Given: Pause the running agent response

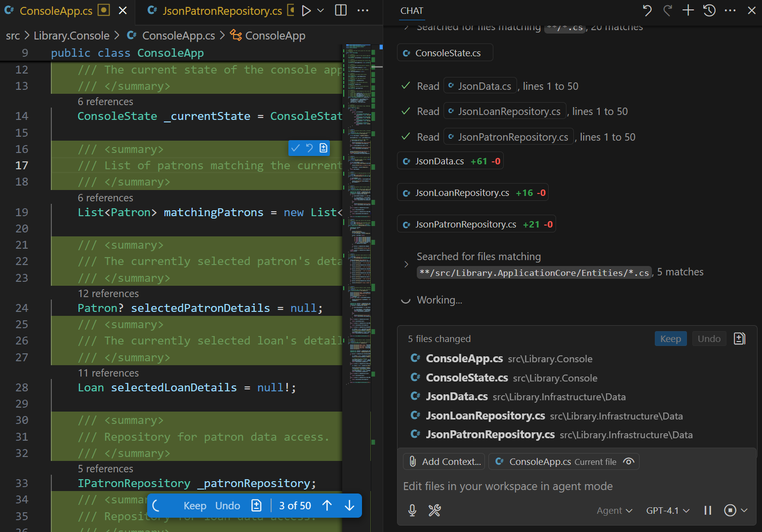Looking at the screenshot, I should point(708,510).
